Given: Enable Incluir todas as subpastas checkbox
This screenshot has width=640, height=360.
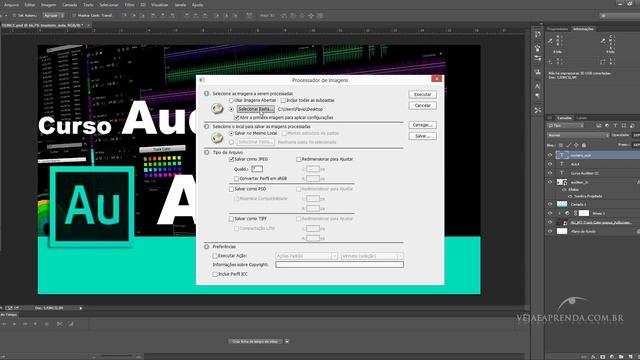Looking at the screenshot, I should coord(283,100).
